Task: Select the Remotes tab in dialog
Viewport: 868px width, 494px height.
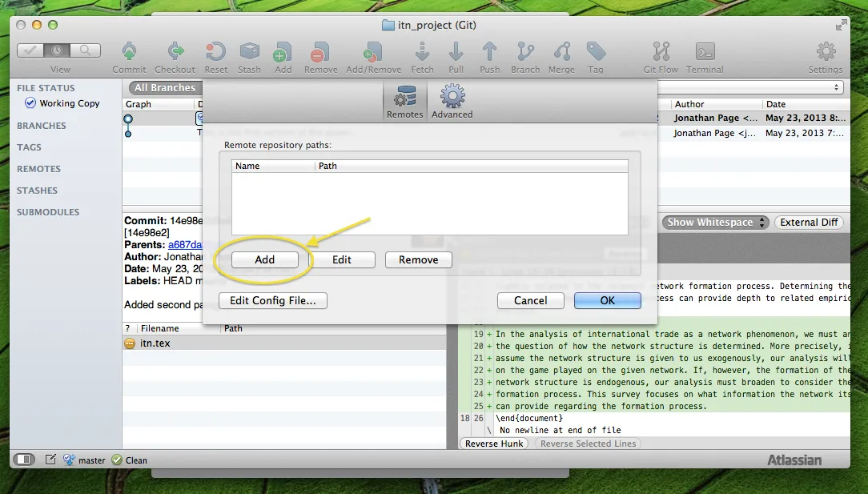Action: pos(404,102)
